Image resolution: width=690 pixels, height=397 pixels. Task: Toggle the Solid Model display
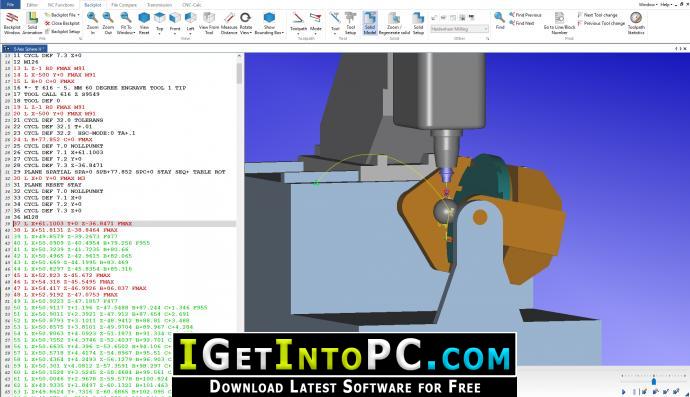370,23
